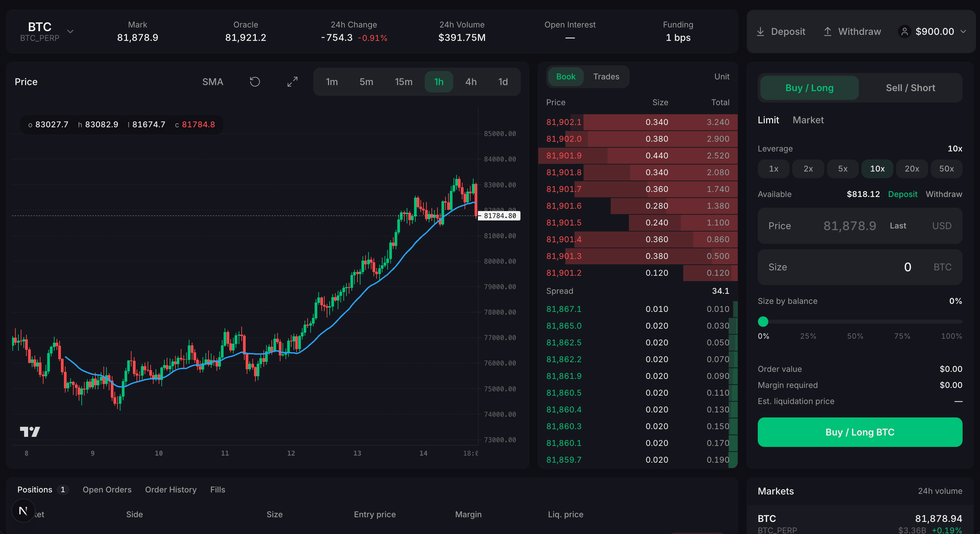Click the 81,860.5 bid price
This screenshot has height=534, width=980.
[x=563, y=393]
